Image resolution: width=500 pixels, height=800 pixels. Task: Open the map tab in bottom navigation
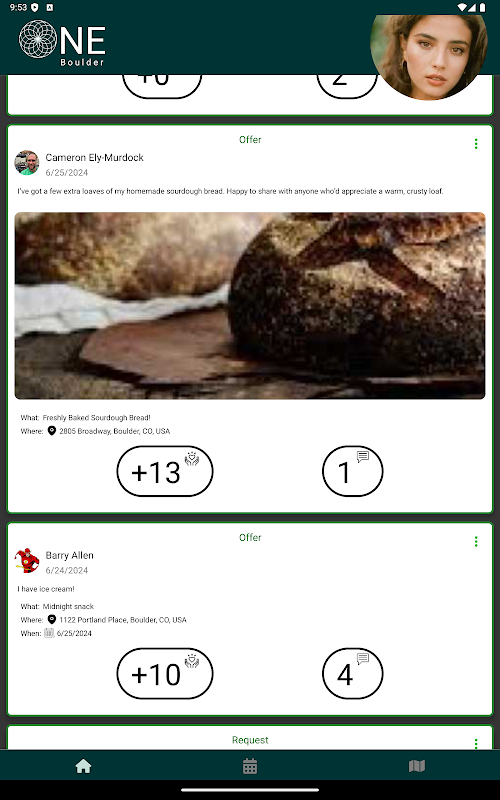point(417,766)
